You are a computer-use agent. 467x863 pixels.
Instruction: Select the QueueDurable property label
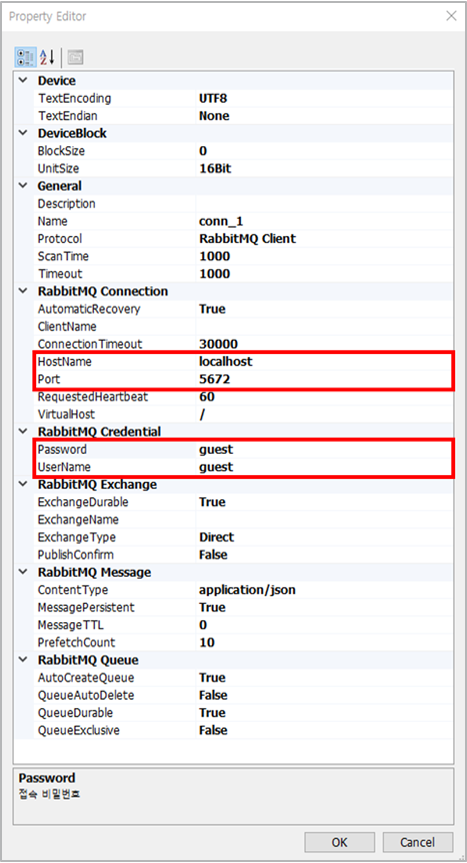click(75, 713)
